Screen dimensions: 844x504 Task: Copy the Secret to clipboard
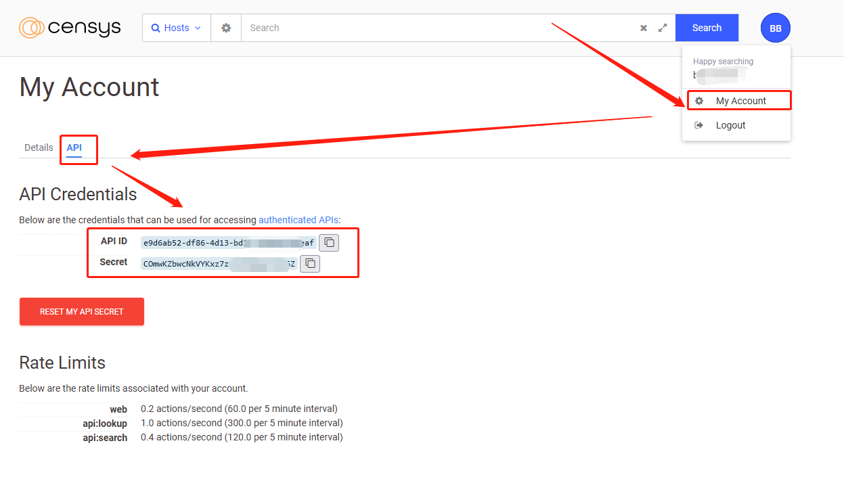click(x=310, y=263)
